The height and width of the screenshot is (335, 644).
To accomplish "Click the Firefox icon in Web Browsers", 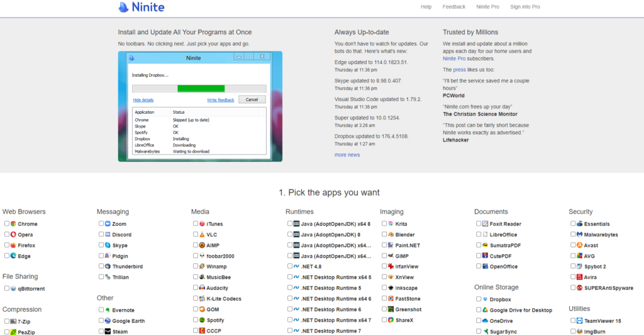I will pyautogui.click(x=13, y=245).
